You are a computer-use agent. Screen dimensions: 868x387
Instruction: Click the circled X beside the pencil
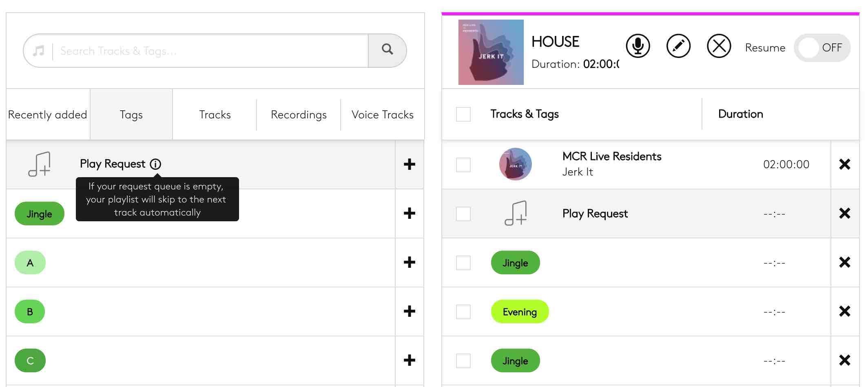[x=719, y=46]
